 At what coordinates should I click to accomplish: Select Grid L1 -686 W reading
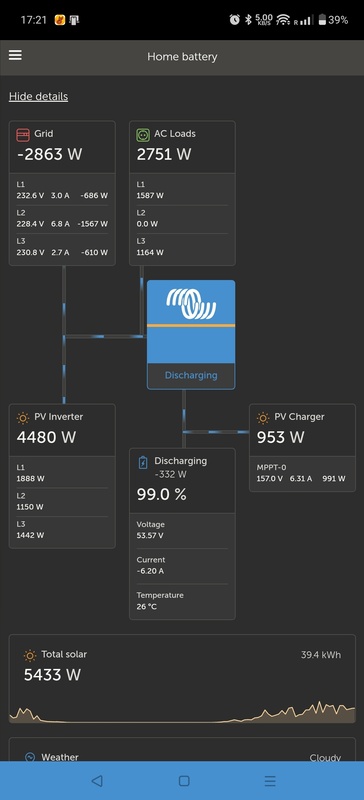tap(94, 195)
